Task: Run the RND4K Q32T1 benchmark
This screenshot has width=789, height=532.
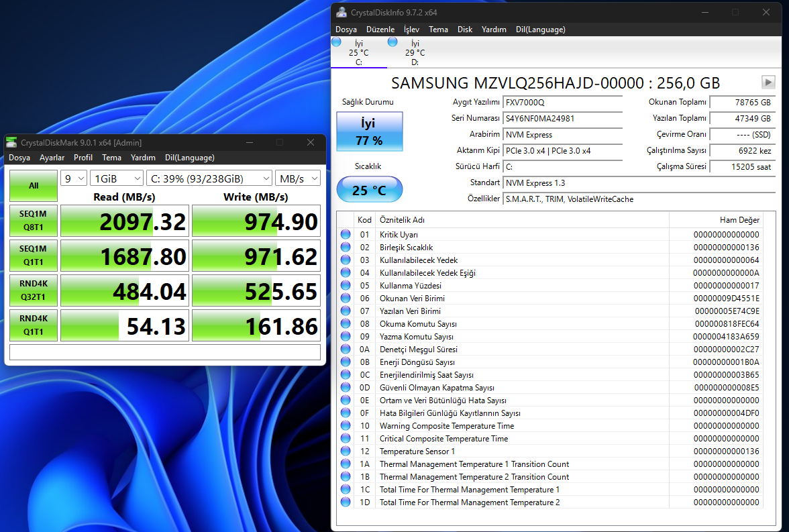Action: tap(33, 290)
